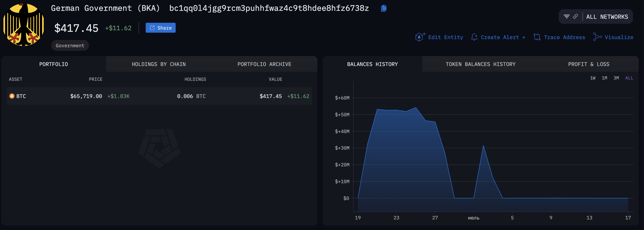Open the Portfolio Archive tab
This screenshot has width=644, height=230.
264,64
